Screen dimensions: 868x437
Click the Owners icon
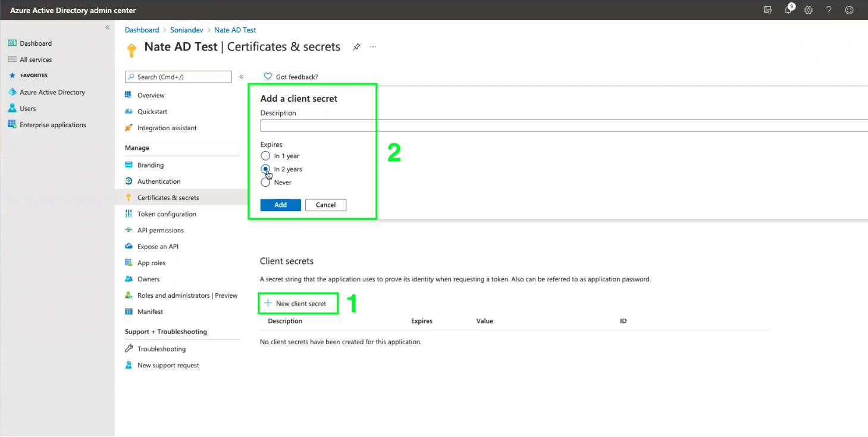click(129, 279)
